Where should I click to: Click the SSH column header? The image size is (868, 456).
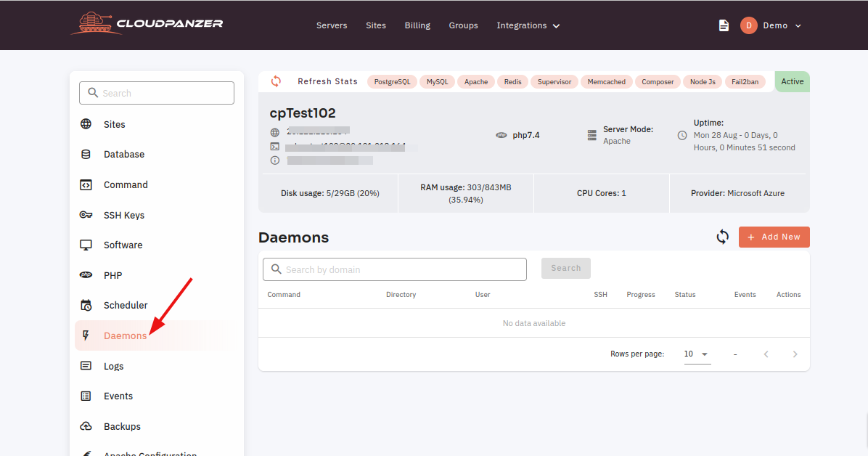601,295
